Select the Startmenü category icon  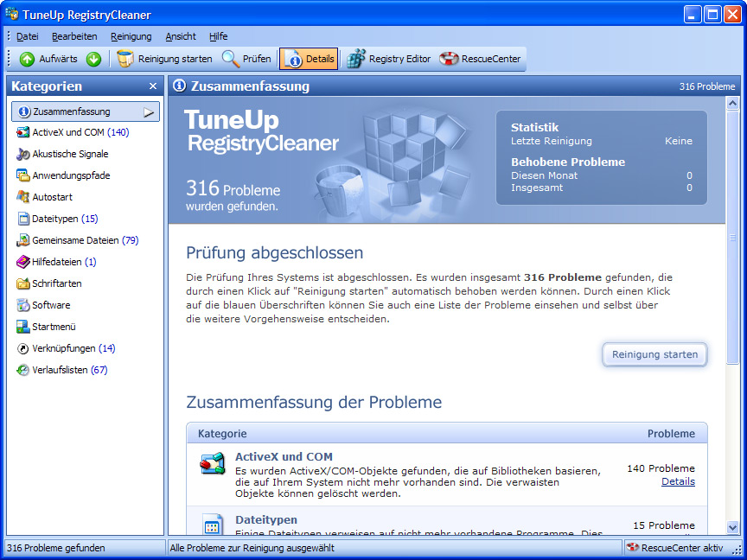(22, 327)
